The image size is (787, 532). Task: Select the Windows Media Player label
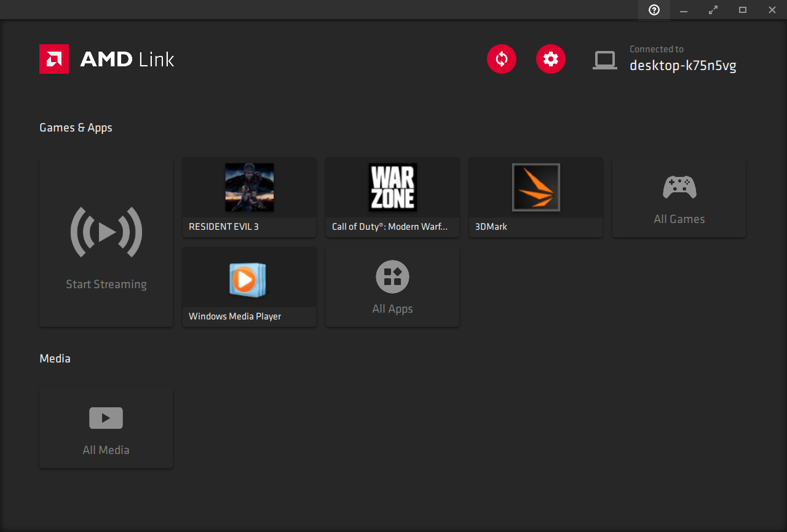[x=235, y=316]
